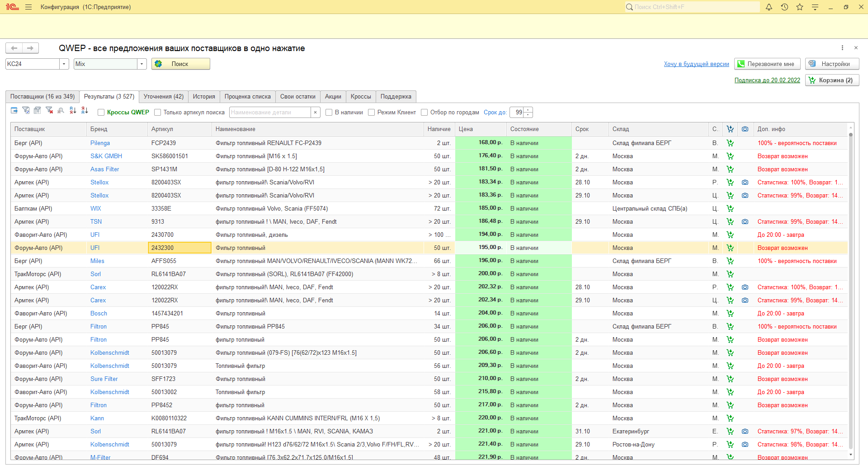The image size is (868, 470).
Task: Add WIX 33358E to cart
Action: (730, 208)
